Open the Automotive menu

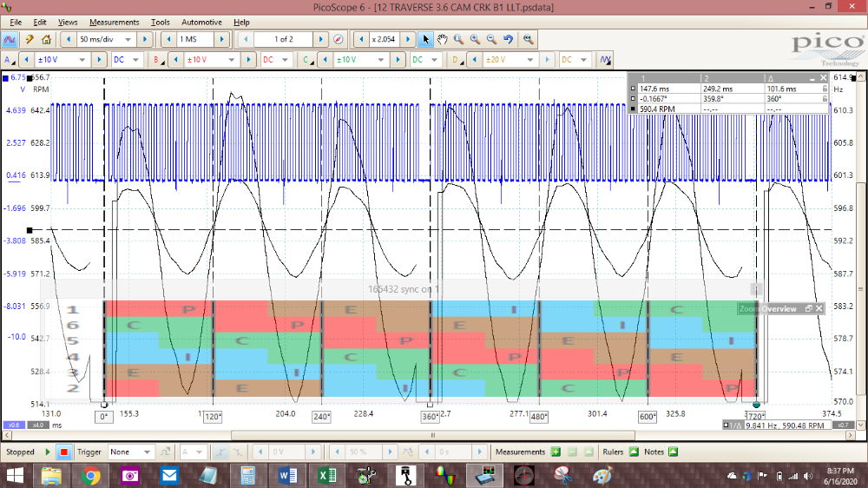coord(201,23)
